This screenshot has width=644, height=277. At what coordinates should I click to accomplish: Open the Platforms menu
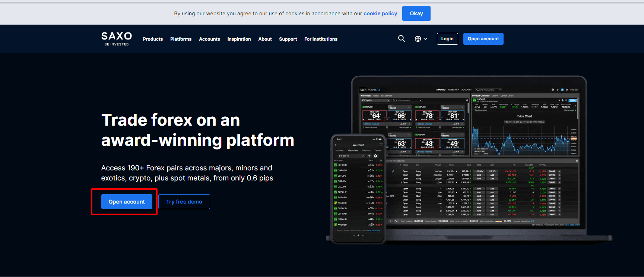coord(181,39)
